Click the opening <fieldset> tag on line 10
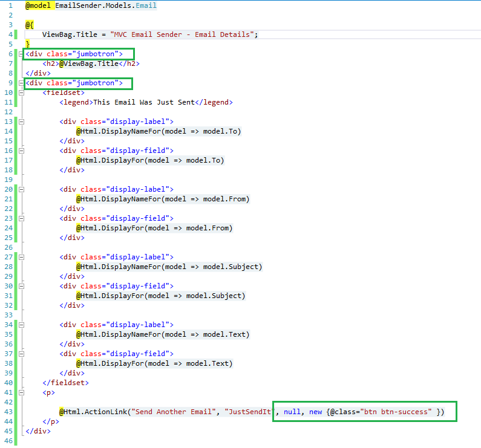The height and width of the screenshot is (448, 481). 64,93
